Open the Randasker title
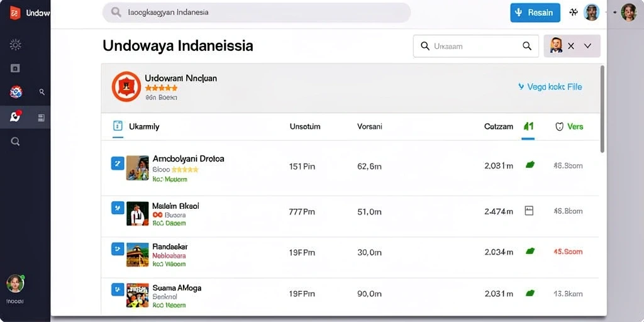The width and height of the screenshot is (644, 322). click(x=170, y=247)
